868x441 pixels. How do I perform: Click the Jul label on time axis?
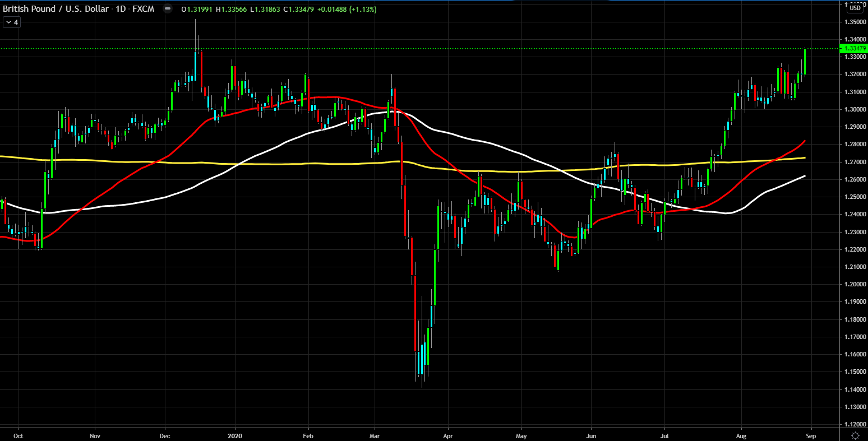664,435
